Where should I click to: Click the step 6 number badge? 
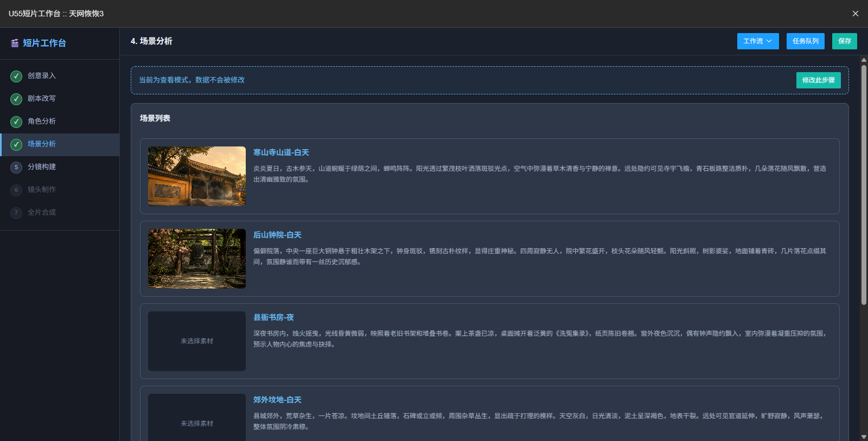click(x=16, y=190)
